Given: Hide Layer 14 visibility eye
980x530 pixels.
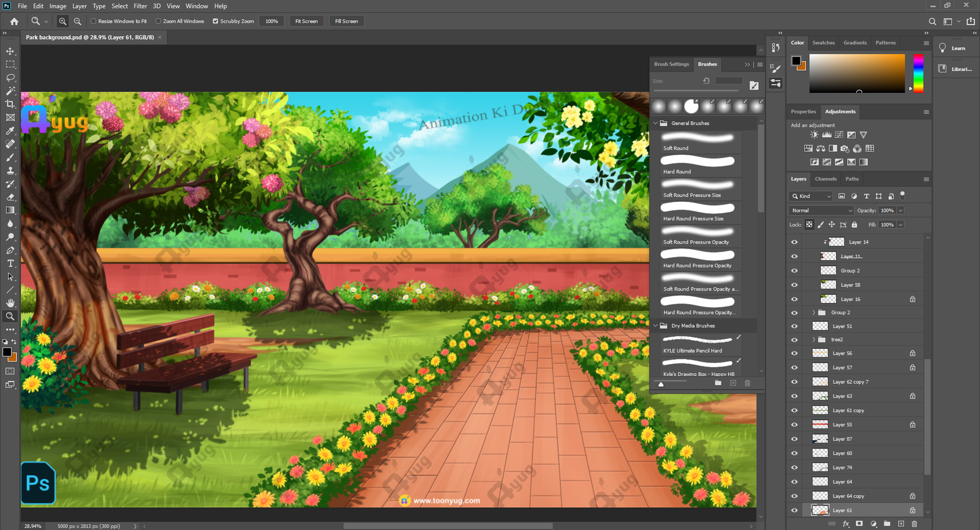Looking at the screenshot, I should (794, 242).
